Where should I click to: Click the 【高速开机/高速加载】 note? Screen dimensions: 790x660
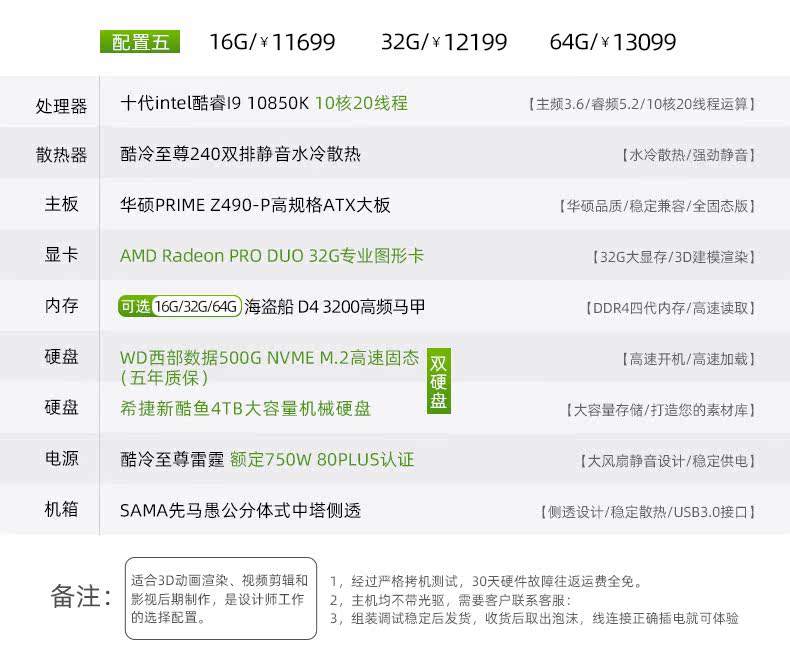(x=688, y=359)
